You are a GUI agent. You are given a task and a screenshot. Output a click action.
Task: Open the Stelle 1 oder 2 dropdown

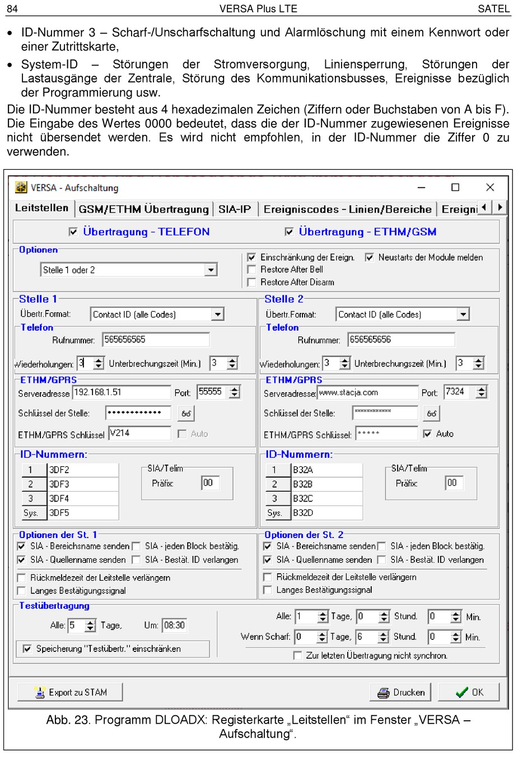click(211, 270)
